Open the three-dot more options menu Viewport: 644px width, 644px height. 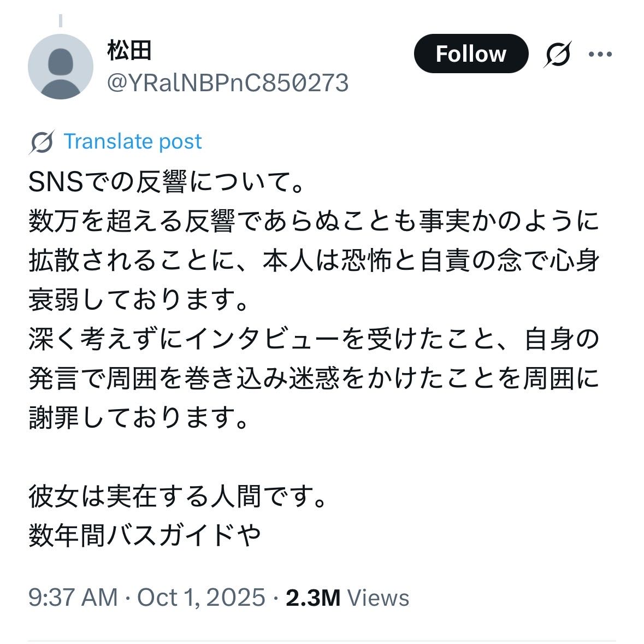click(x=599, y=54)
